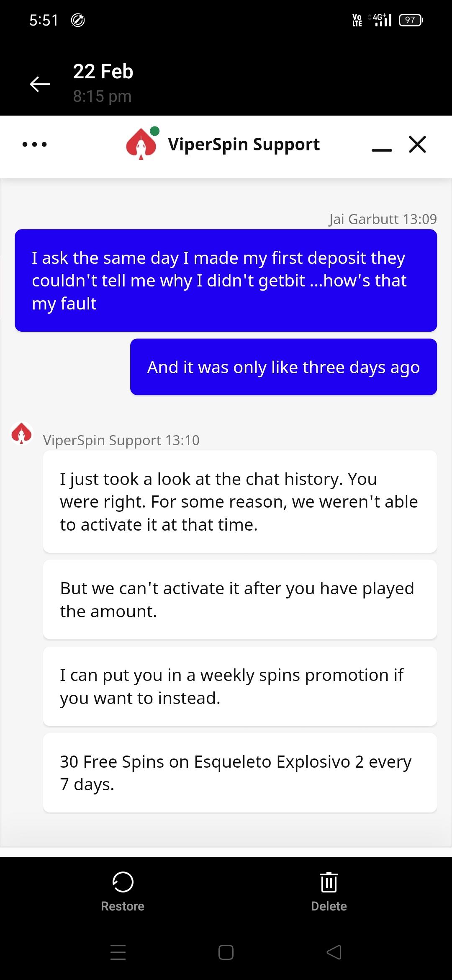
Task: Select the "I just took a look" reply
Action: (240, 501)
